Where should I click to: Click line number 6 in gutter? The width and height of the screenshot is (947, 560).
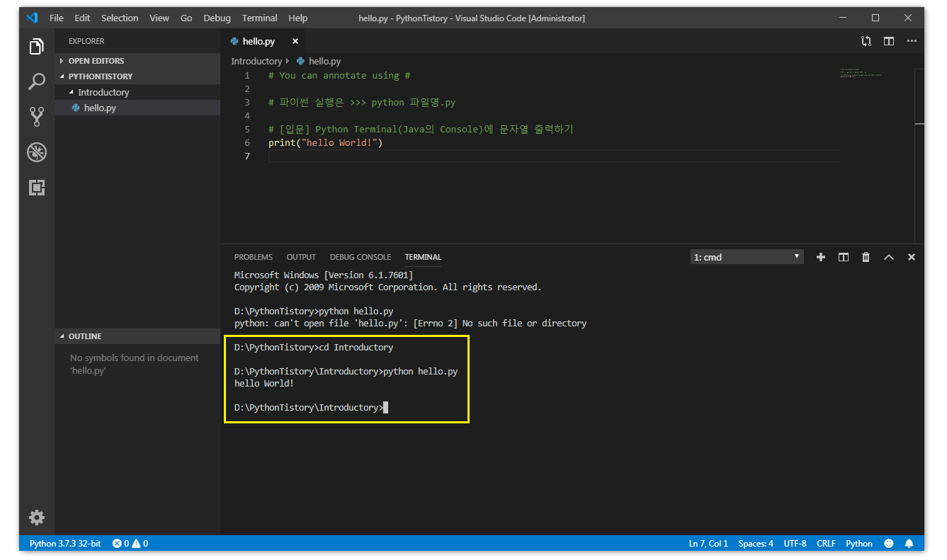tap(247, 142)
